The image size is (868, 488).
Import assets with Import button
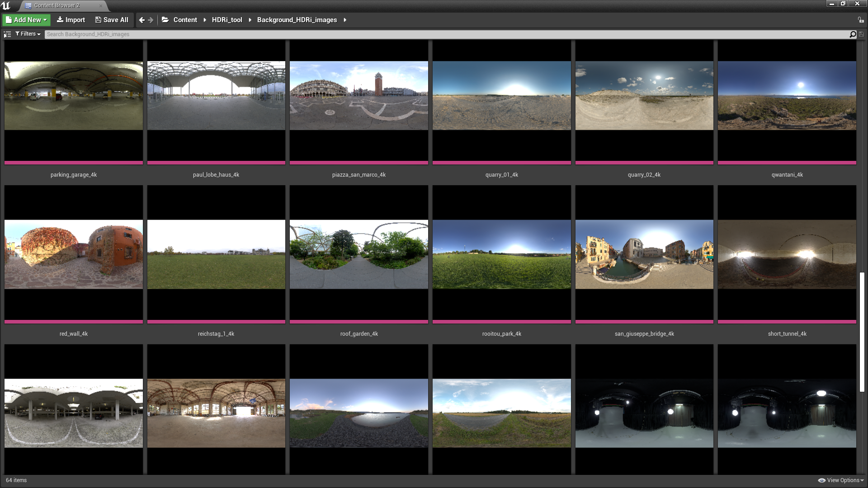pos(71,20)
